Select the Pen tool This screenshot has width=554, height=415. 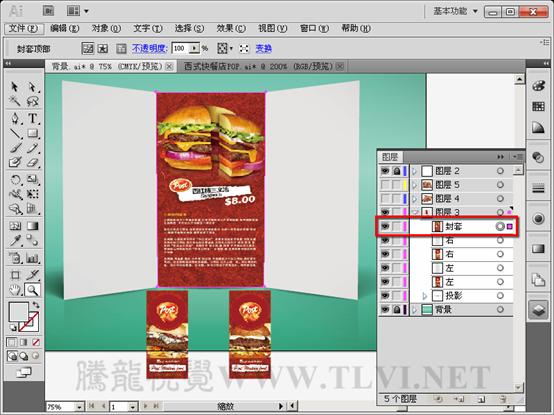click(14, 118)
